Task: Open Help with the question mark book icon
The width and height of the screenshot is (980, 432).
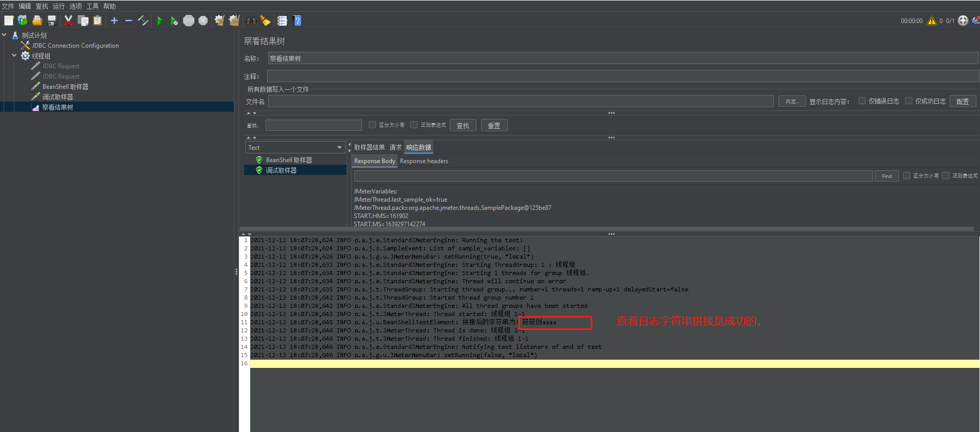Action: click(x=297, y=21)
